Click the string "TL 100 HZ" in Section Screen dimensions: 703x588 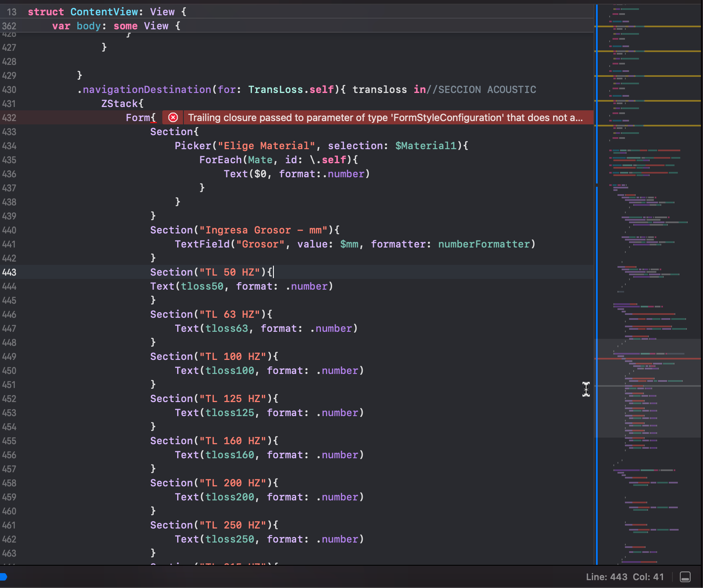click(x=233, y=357)
